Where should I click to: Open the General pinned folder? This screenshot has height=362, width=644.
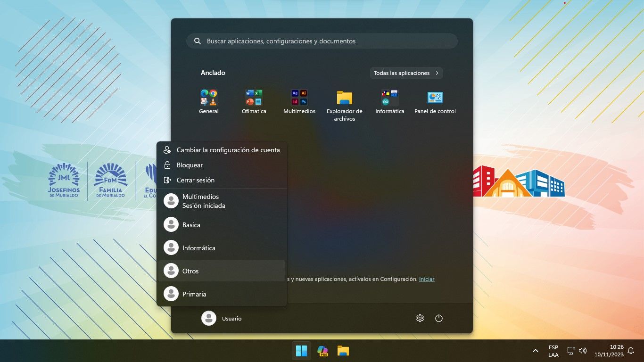pos(209,102)
